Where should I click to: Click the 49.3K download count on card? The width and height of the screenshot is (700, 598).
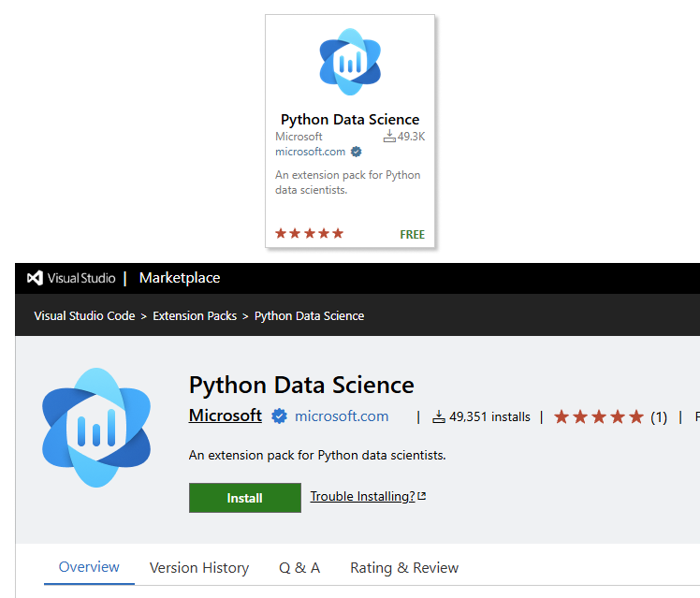click(x=411, y=137)
